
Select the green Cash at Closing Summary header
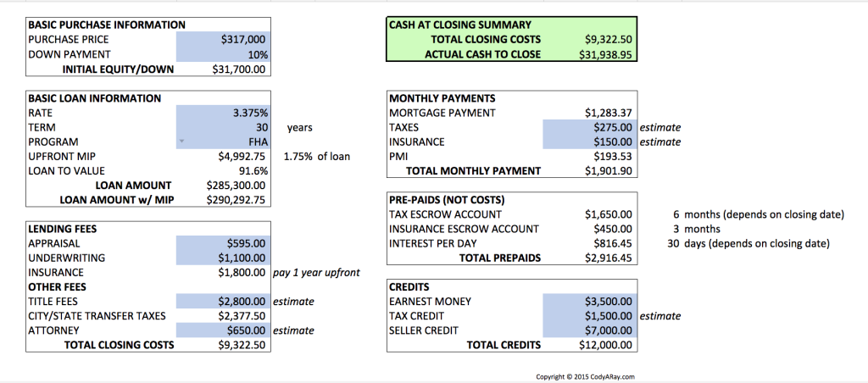coord(460,25)
